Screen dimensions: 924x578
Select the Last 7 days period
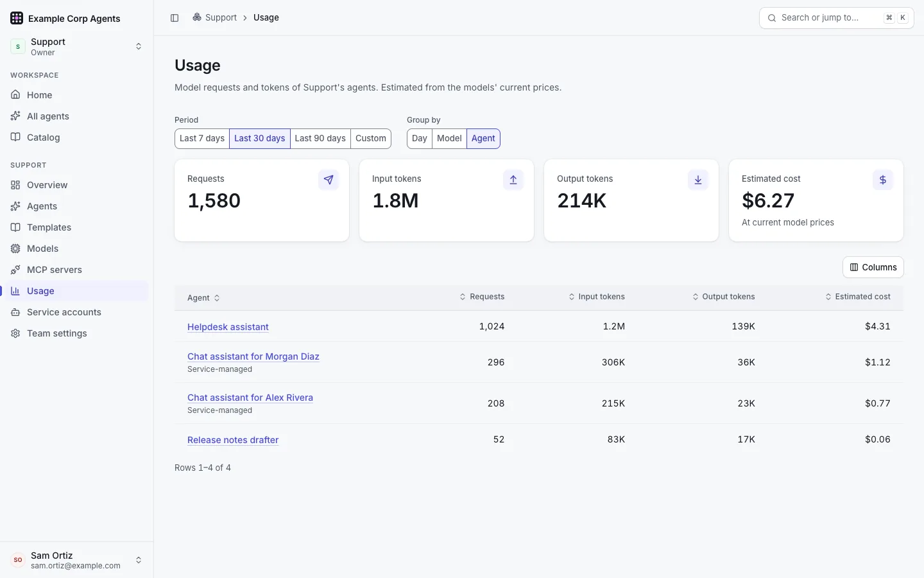click(x=202, y=138)
